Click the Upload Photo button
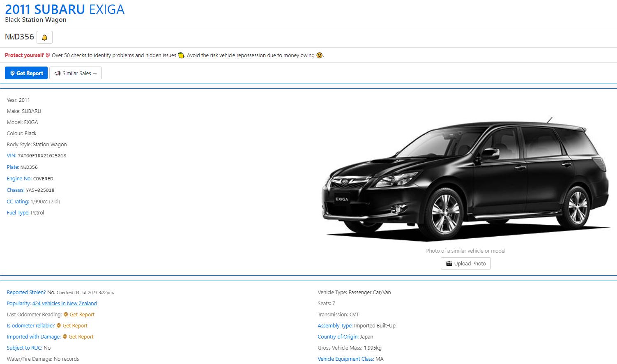The width and height of the screenshot is (617, 364). (x=466, y=263)
